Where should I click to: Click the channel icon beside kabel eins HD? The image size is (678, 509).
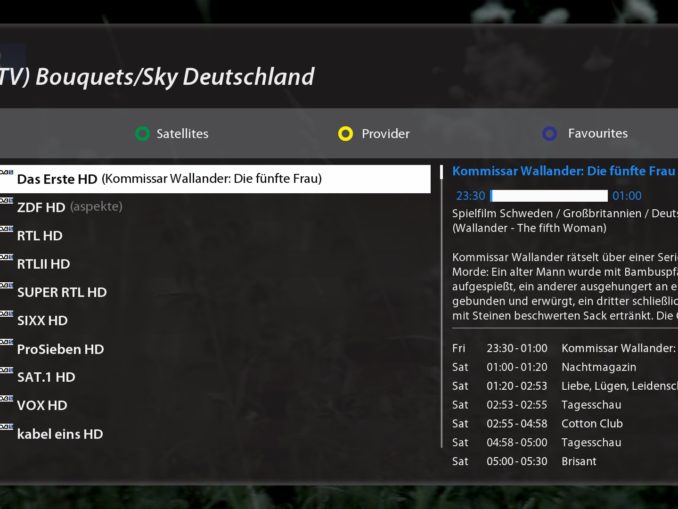[x=6, y=427]
